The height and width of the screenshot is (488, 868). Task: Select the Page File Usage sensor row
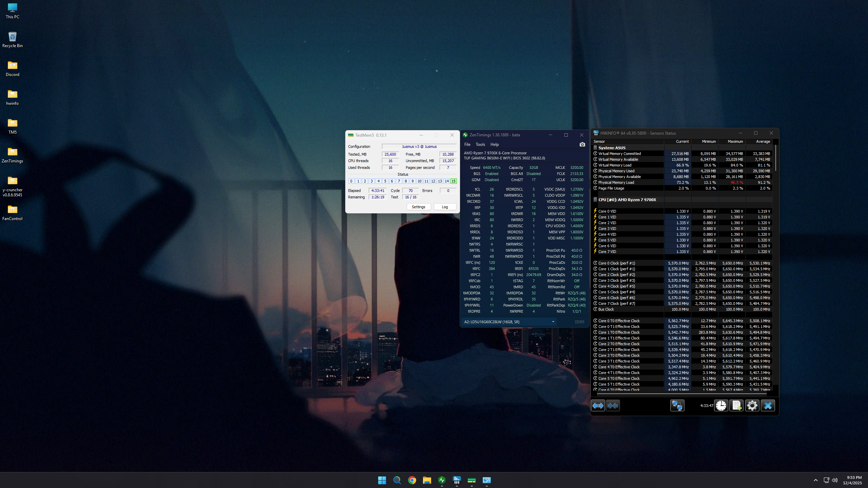[682, 188]
